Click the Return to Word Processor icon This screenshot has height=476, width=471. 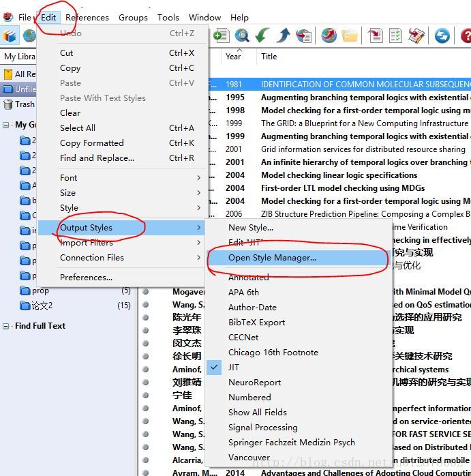coord(416,35)
